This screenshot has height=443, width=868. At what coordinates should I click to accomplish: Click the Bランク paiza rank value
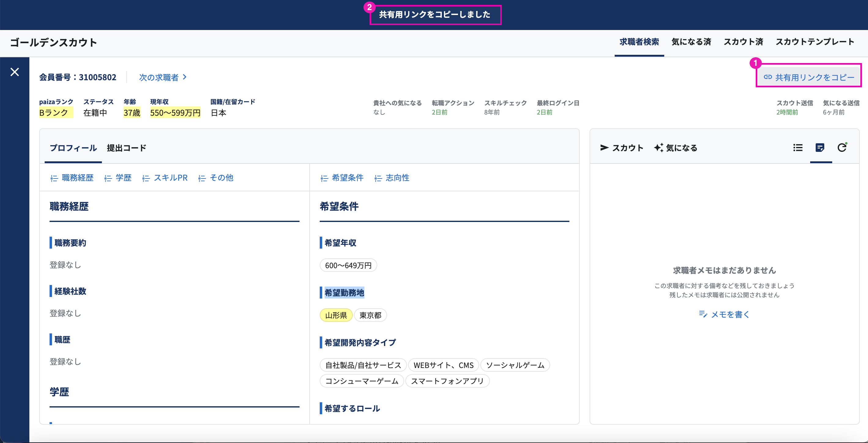click(56, 113)
